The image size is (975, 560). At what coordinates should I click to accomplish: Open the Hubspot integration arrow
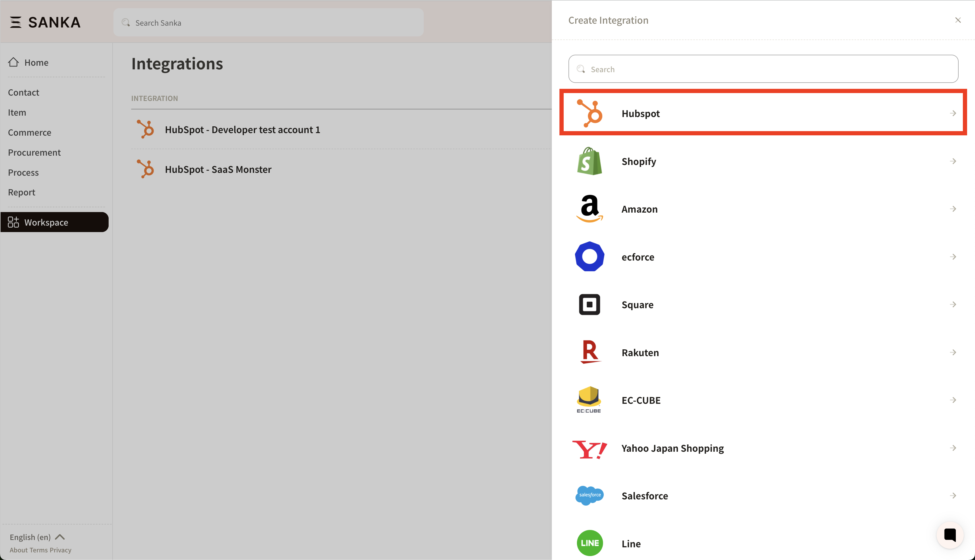pyautogui.click(x=953, y=113)
